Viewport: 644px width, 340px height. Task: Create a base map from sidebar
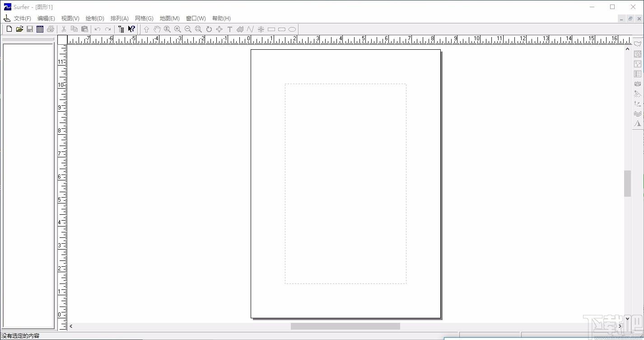coord(638,44)
